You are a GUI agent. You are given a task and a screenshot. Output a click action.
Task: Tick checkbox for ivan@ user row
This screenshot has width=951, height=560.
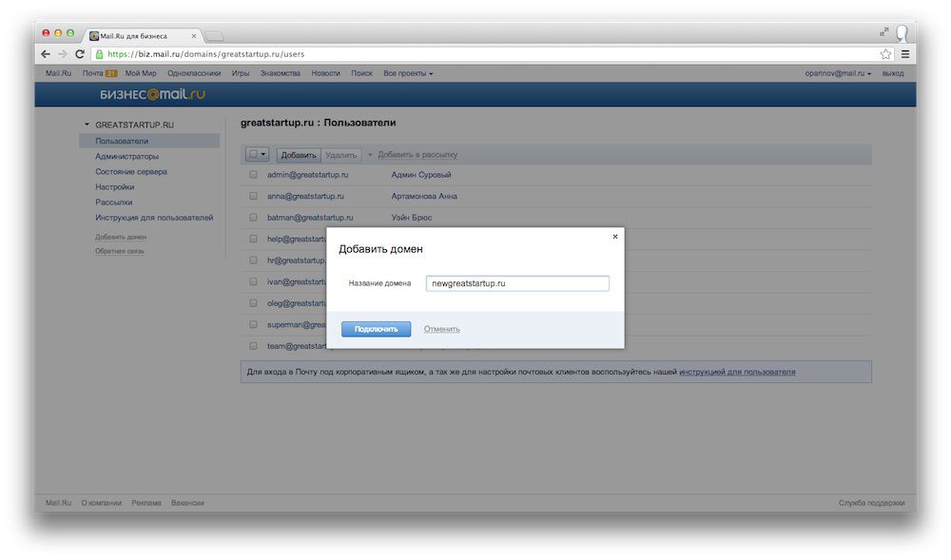click(x=254, y=281)
